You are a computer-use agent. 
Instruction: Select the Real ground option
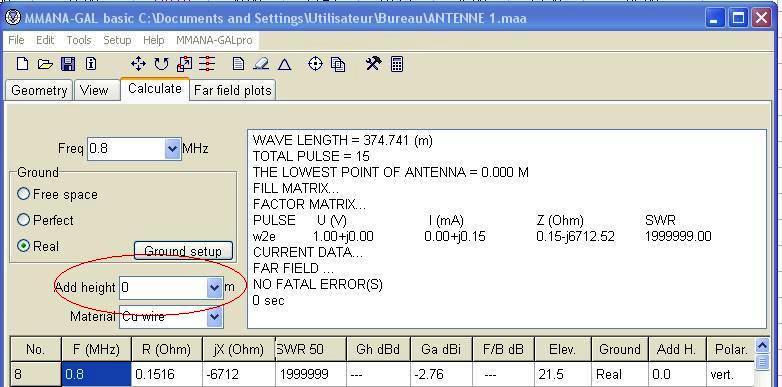point(23,246)
